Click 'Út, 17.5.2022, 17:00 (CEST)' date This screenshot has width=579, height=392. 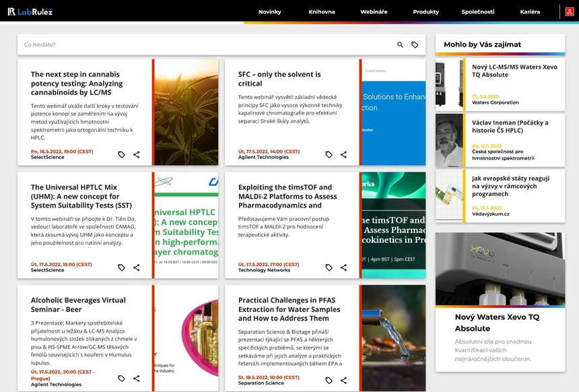click(x=269, y=265)
